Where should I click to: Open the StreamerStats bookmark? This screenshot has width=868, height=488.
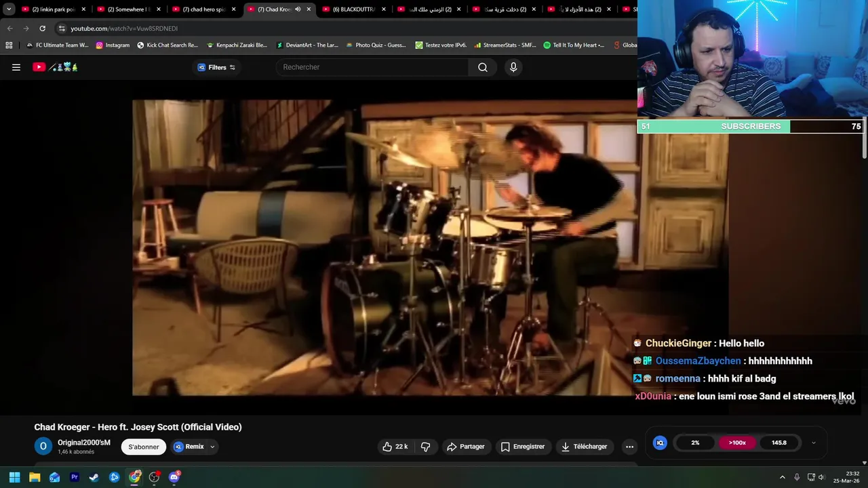505,45
